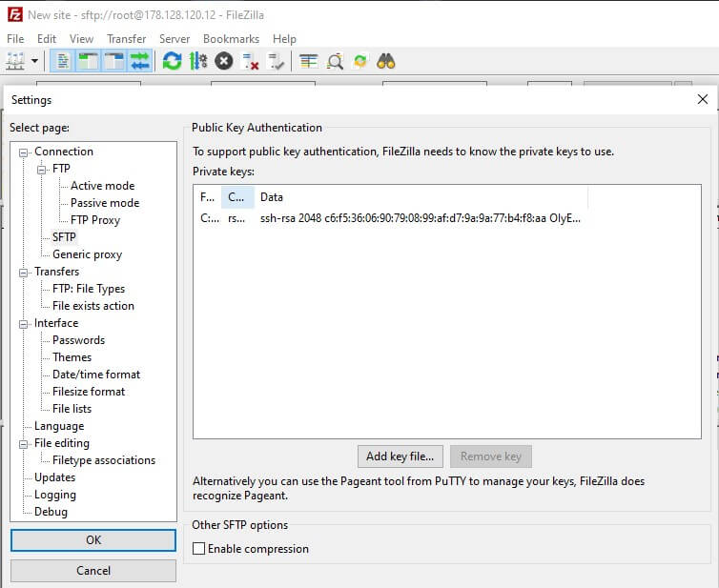Open the Site Manager icon
The image size is (719, 588).
(x=15, y=61)
